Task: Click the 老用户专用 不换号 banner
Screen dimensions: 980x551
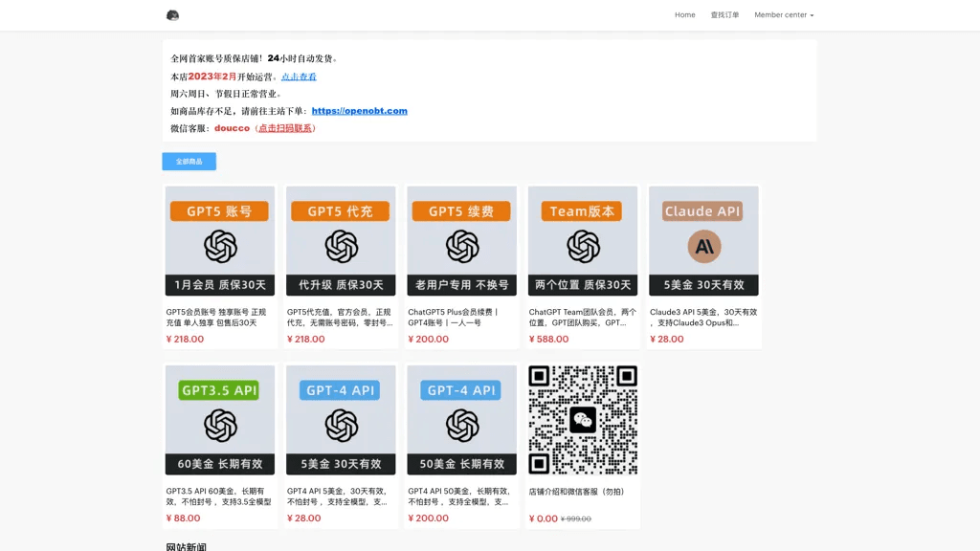Action: coord(462,285)
